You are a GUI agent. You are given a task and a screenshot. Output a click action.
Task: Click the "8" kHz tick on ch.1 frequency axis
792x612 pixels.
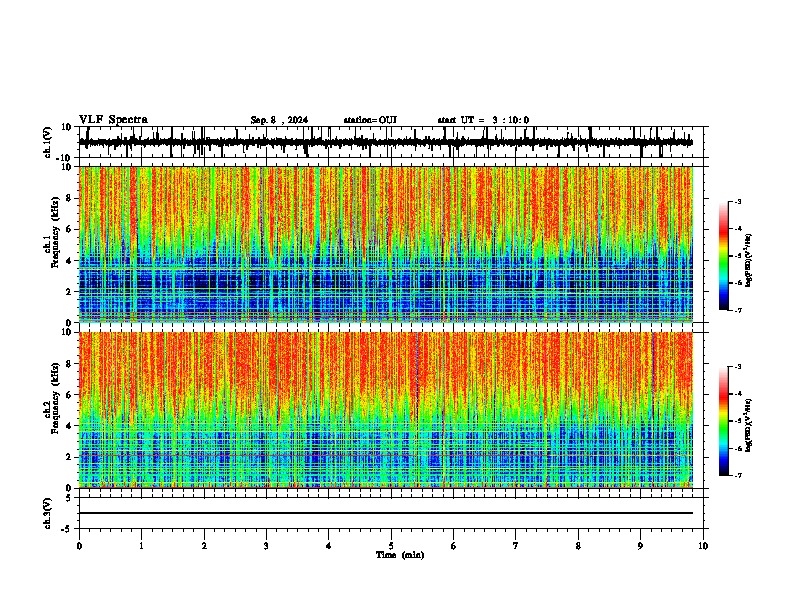click(69, 198)
